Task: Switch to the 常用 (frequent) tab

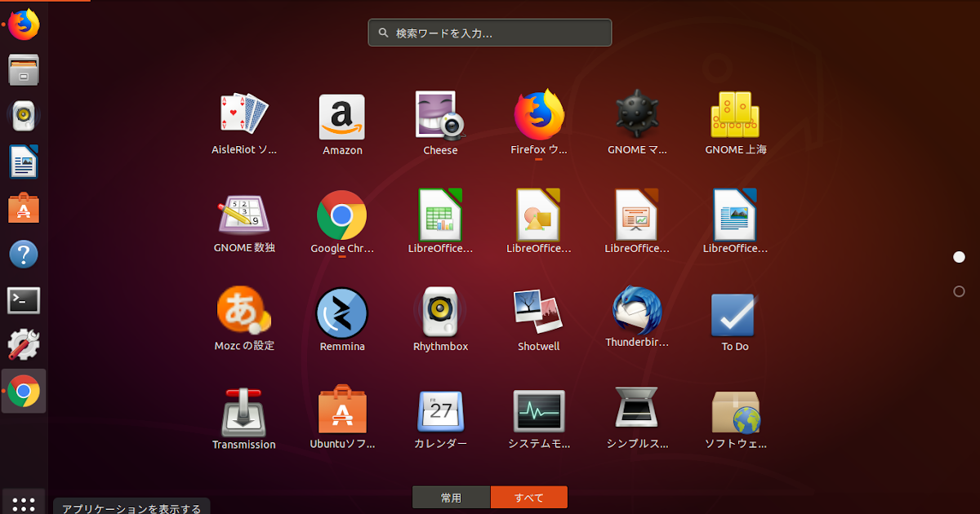Action: (451, 498)
